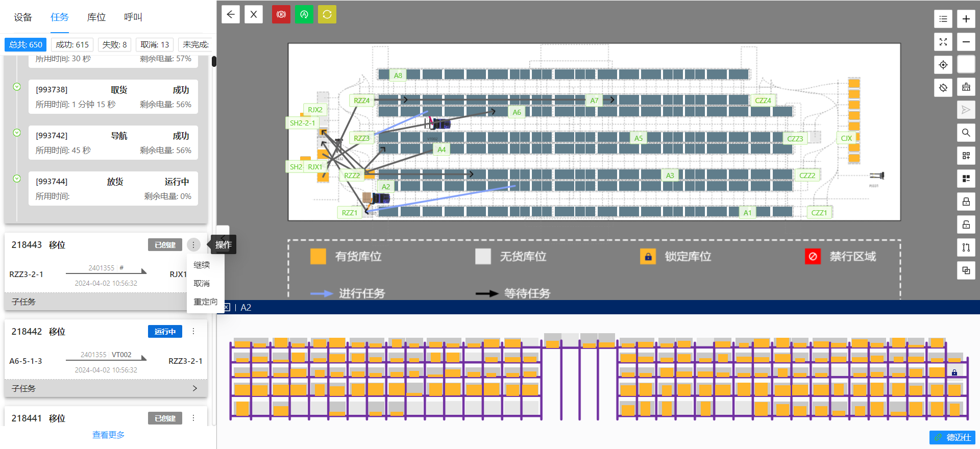
Task: Select map node CZZ4
Action: tap(763, 101)
